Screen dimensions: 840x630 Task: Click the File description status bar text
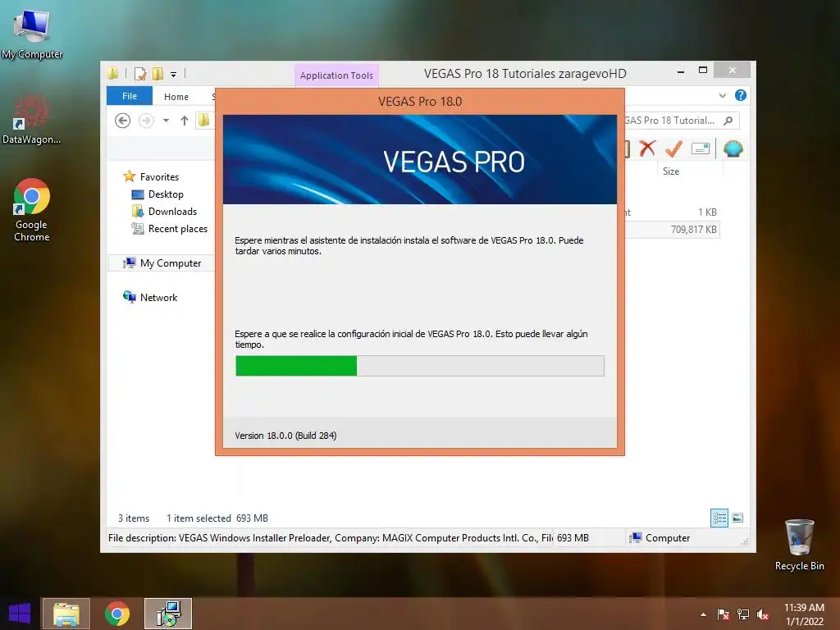(330, 538)
